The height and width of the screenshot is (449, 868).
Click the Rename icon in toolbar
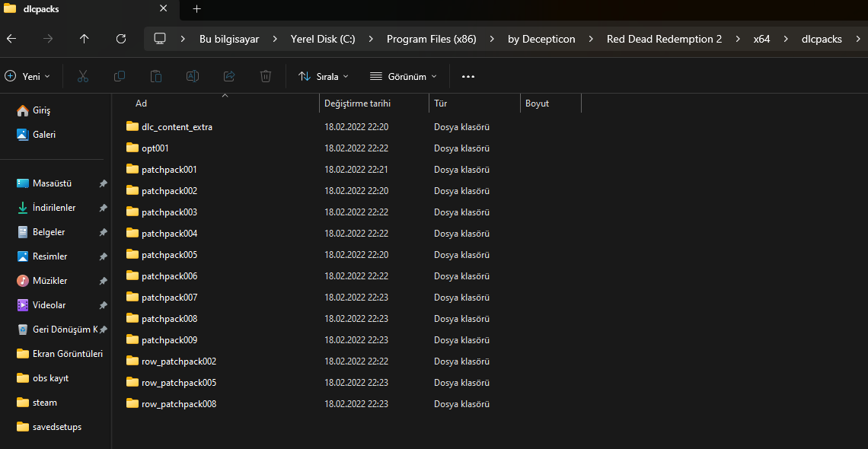pos(193,76)
